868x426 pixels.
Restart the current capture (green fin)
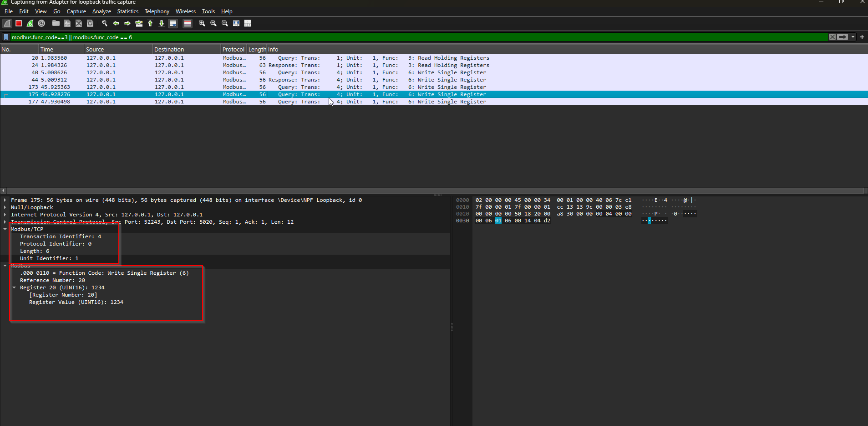coord(30,23)
